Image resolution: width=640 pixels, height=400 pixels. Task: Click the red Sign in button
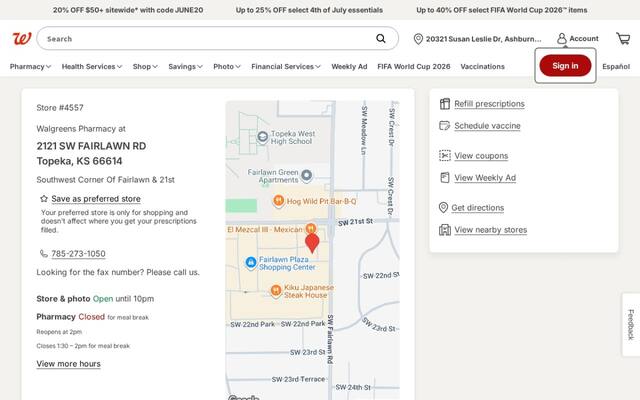565,65
